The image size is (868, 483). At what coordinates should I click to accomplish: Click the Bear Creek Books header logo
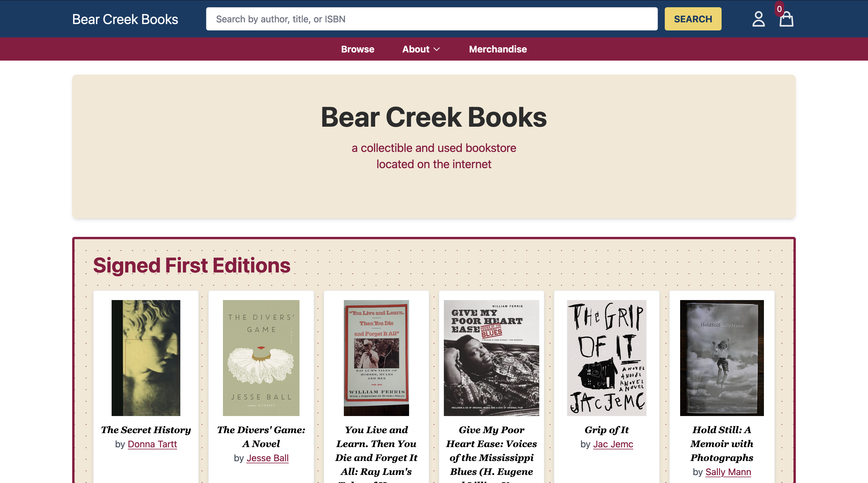point(125,19)
